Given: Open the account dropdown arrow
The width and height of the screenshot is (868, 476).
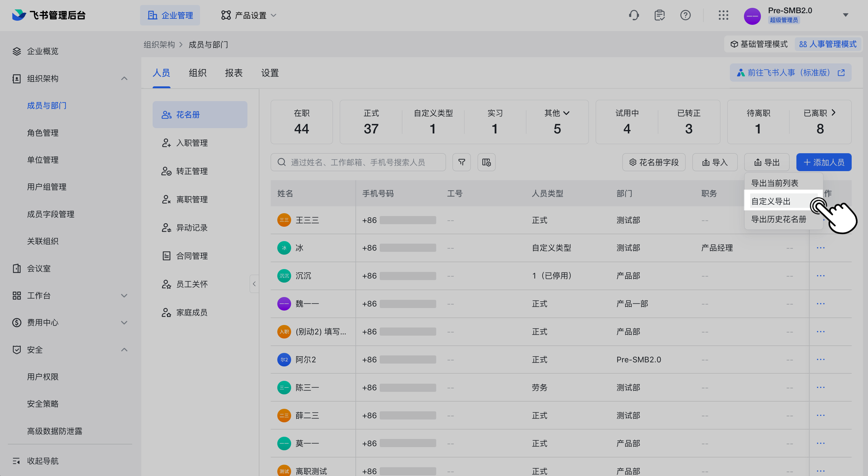Looking at the screenshot, I should tap(845, 15).
